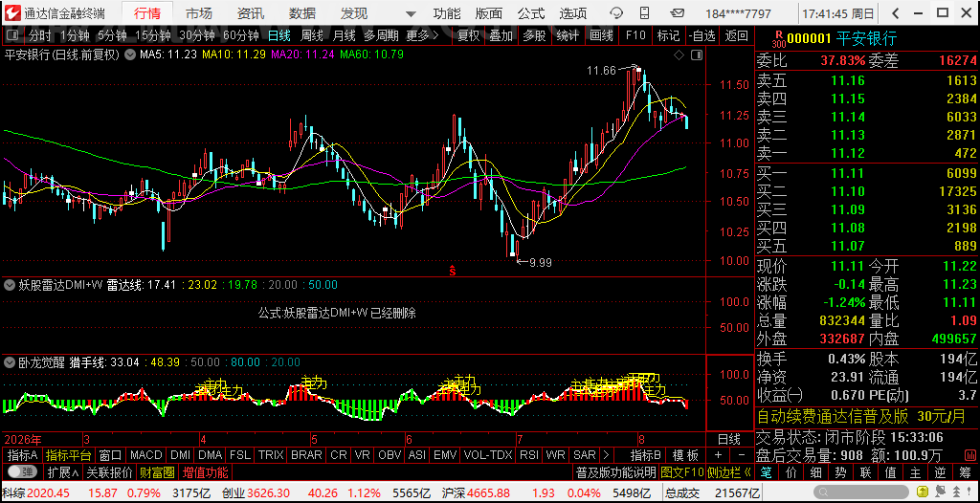Select the 60分钟 period
This screenshot has height=503, width=980.
click(x=240, y=35)
